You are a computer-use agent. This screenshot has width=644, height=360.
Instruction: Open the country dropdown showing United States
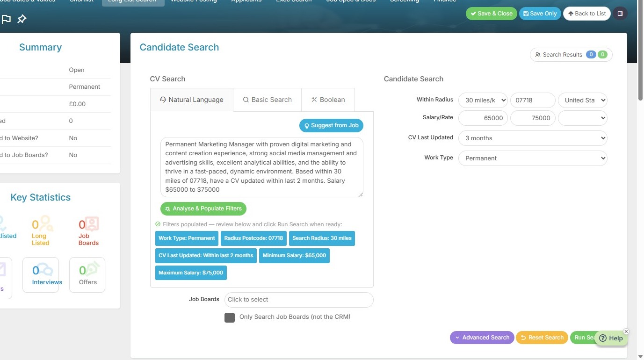pos(583,100)
